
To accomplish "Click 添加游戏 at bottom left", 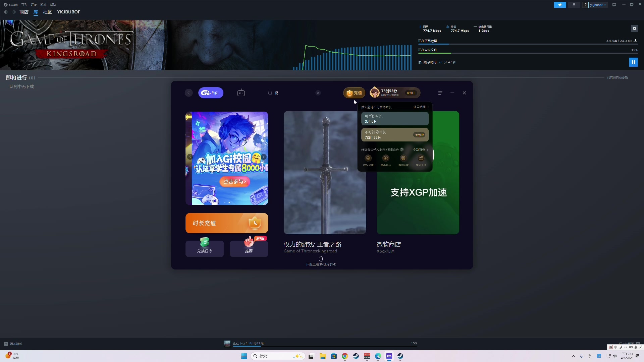I will pos(13,344).
